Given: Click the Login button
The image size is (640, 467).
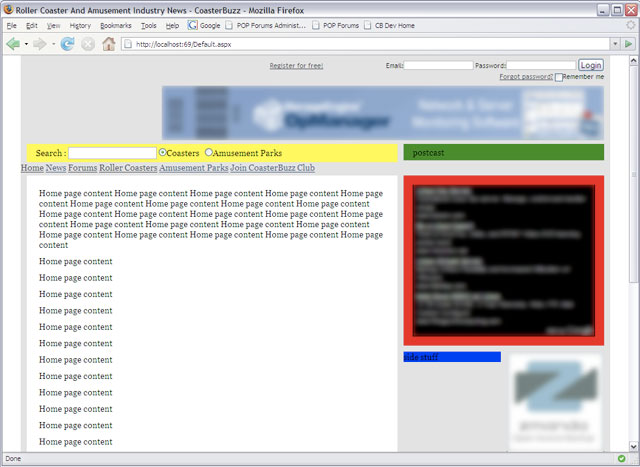Looking at the screenshot, I should coord(591,65).
